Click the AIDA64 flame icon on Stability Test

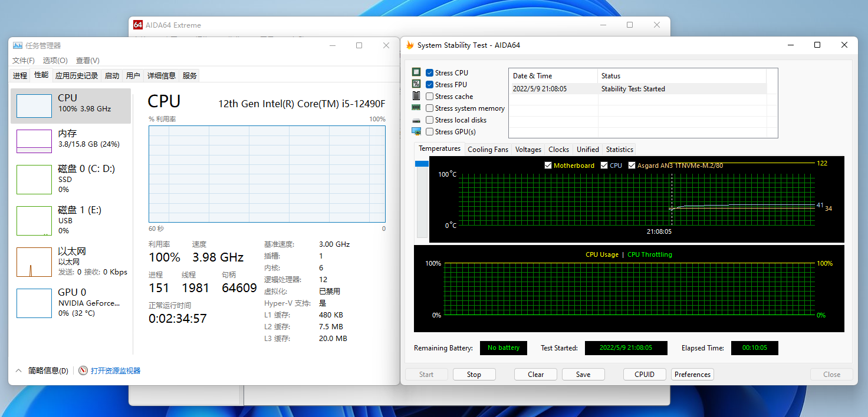tap(410, 45)
